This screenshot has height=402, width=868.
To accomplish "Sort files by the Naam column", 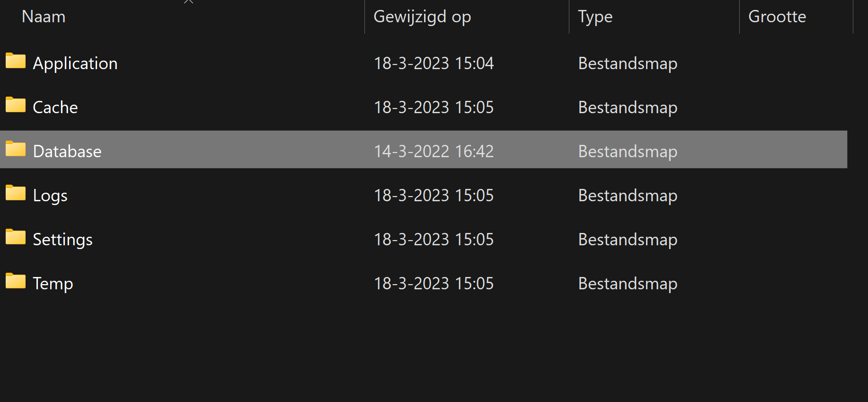I will (x=44, y=17).
